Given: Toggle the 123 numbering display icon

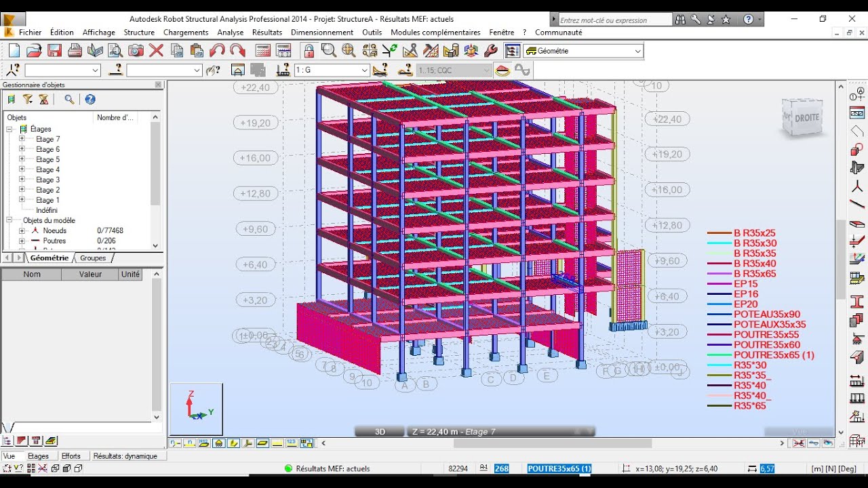Looking at the screenshot, I should 292,443.
